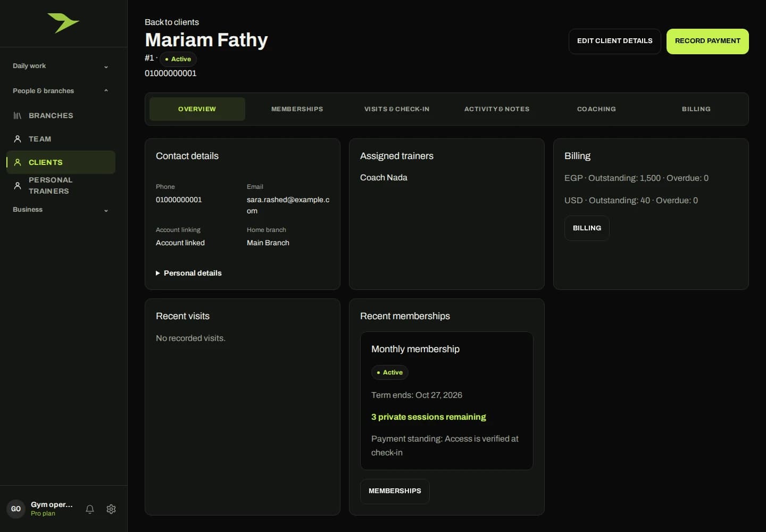Click the Branches sidebar icon
766x532 pixels.
click(18, 115)
